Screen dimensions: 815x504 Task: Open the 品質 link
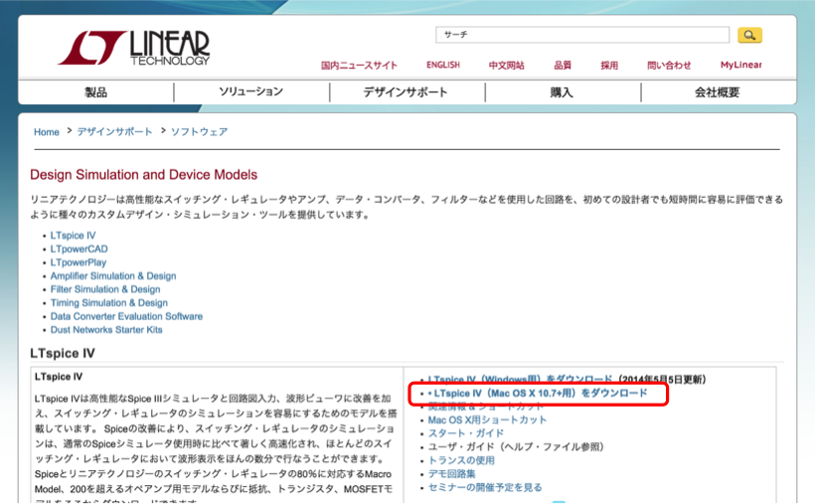pos(563,65)
